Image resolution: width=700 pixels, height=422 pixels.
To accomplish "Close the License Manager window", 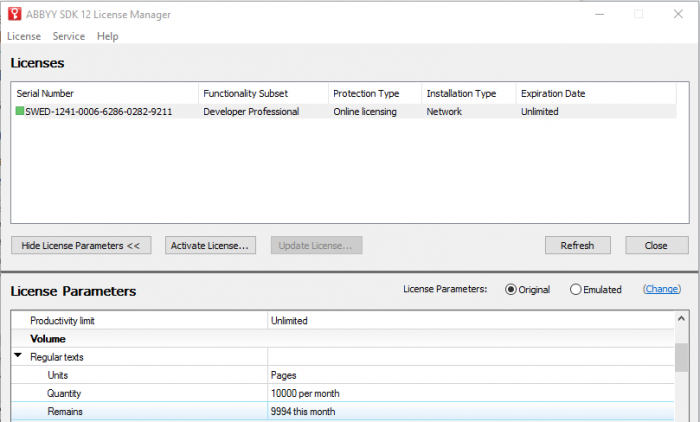I will 678,14.
